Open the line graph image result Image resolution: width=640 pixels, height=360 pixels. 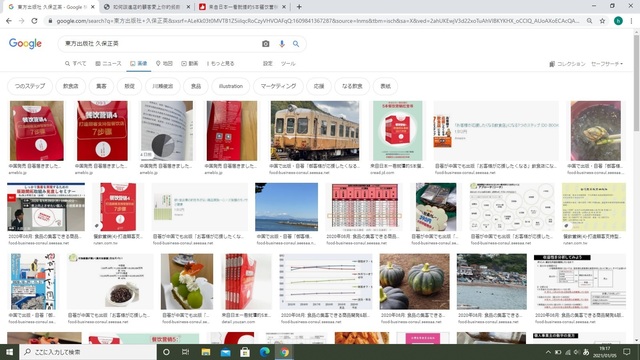point(325,282)
